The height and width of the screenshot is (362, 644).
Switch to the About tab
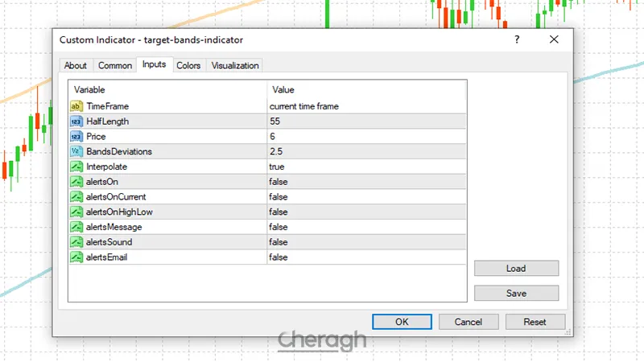coord(76,66)
